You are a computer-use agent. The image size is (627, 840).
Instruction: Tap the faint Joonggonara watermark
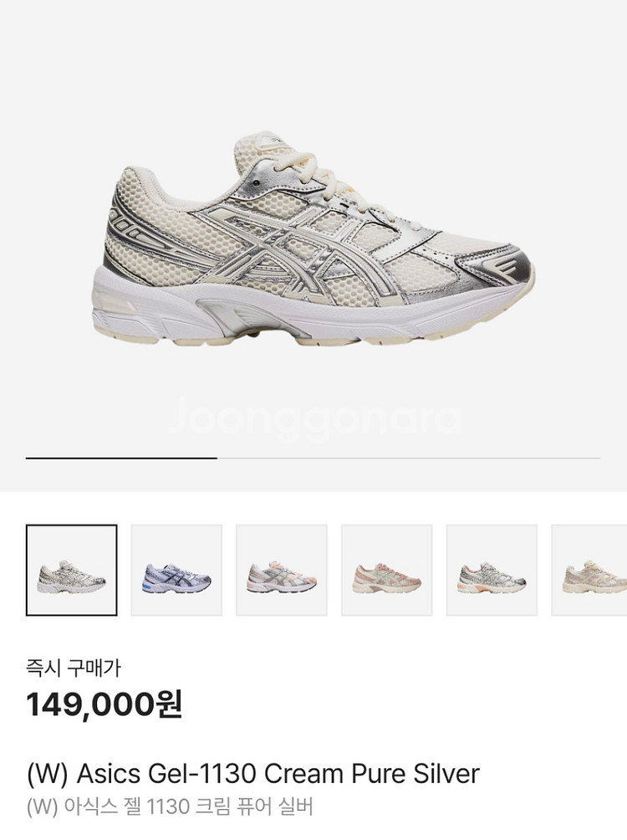(314, 419)
